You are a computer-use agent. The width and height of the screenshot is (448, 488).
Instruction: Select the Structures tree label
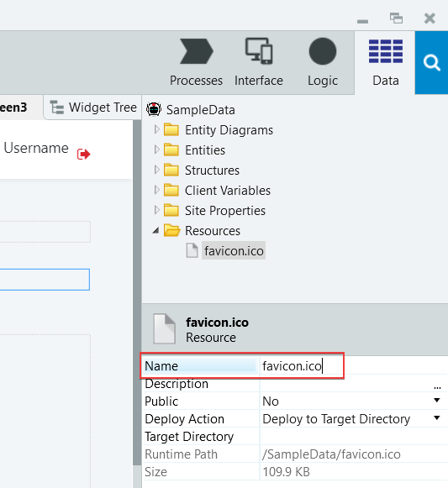(212, 171)
